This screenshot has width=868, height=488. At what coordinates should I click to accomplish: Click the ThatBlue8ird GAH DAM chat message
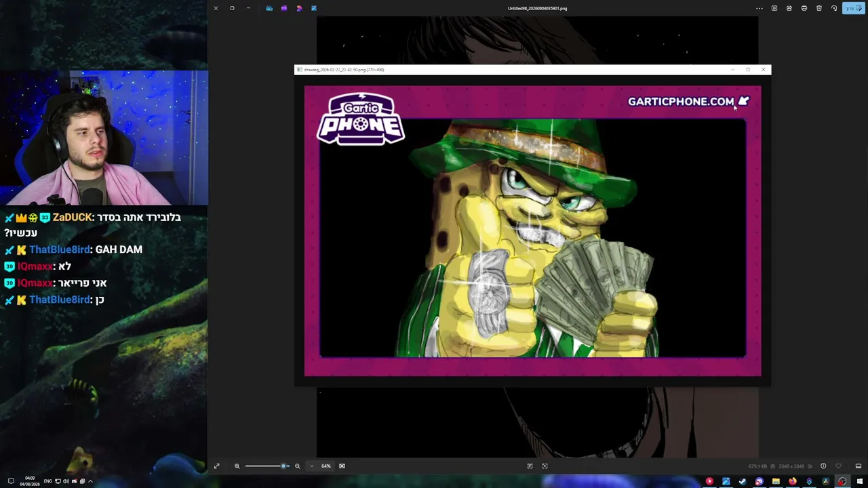pos(73,249)
